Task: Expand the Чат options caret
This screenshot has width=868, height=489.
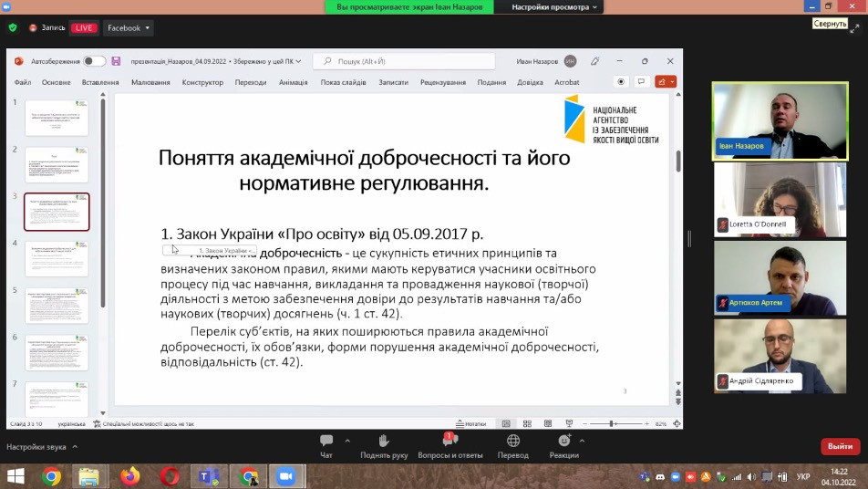Action: click(347, 441)
